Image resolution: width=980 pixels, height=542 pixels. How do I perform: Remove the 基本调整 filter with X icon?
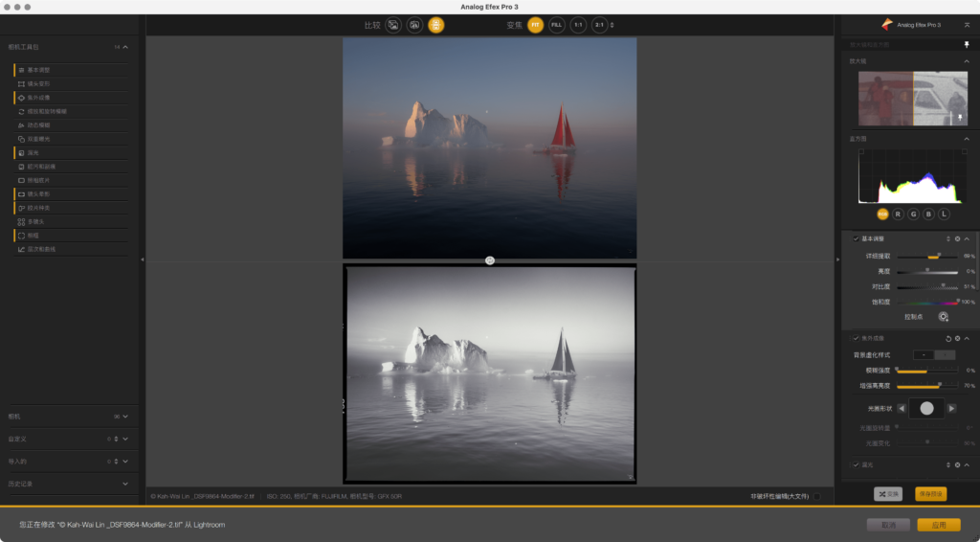tap(957, 238)
